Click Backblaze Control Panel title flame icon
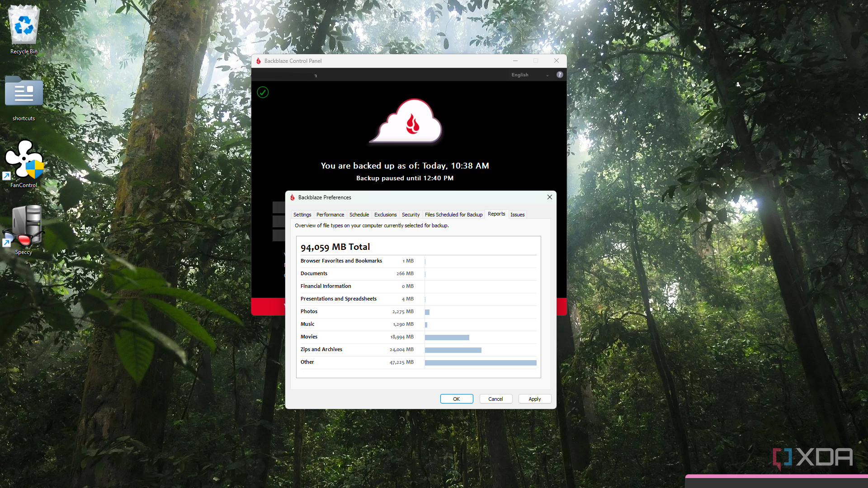Viewport: 868px width, 488px height. click(x=259, y=61)
